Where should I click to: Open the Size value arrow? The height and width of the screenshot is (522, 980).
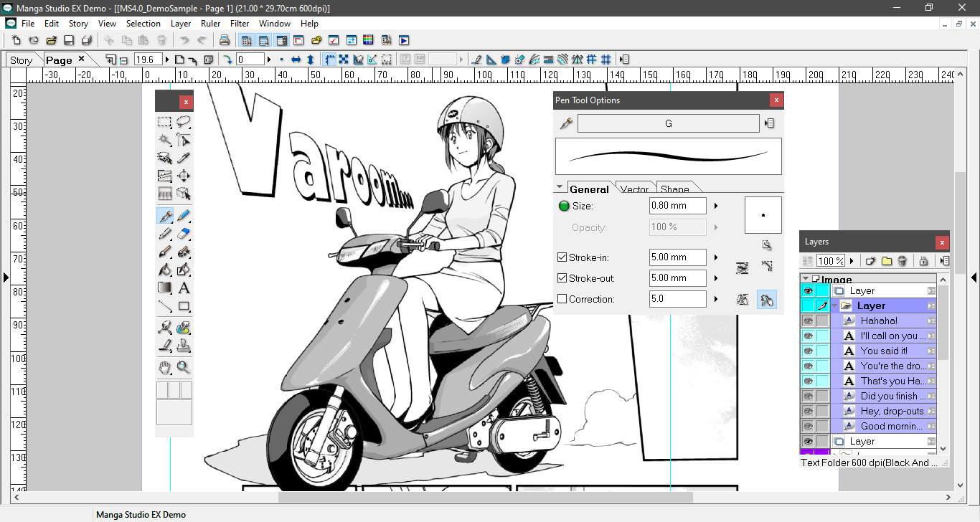[716, 206]
